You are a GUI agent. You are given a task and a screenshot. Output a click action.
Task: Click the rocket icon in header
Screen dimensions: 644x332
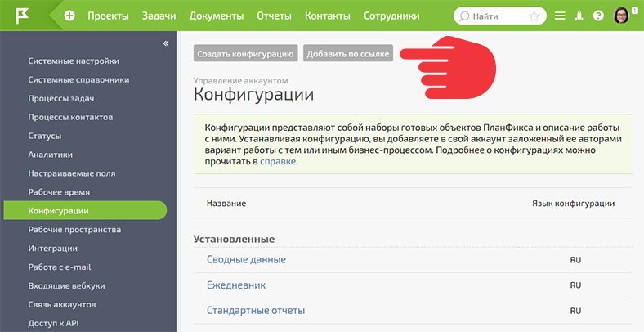[579, 16]
